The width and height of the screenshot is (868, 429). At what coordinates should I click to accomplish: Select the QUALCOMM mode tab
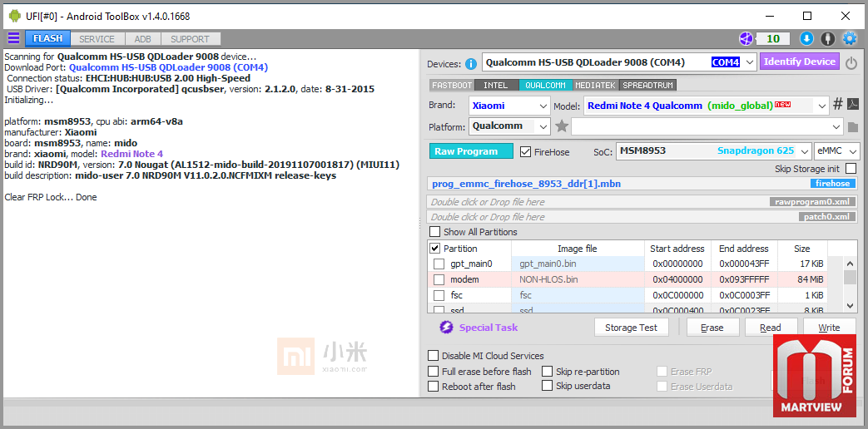tap(545, 85)
